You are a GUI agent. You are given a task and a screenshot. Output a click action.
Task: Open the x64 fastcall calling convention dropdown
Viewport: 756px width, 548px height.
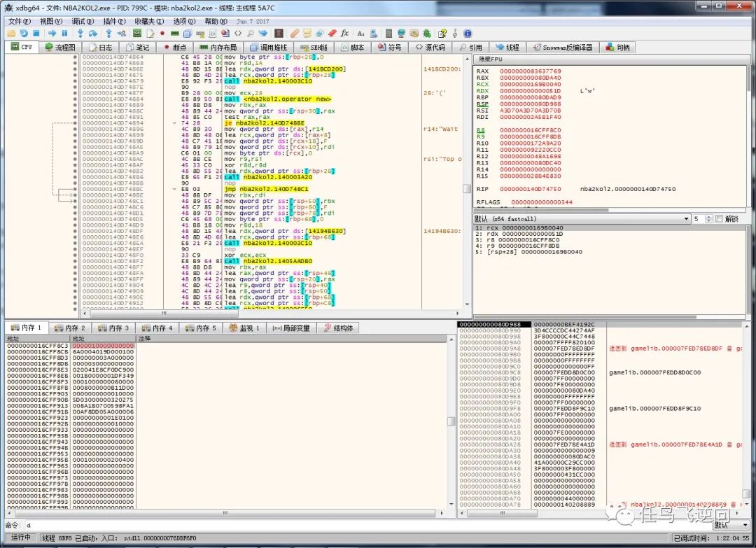tap(581, 219)
